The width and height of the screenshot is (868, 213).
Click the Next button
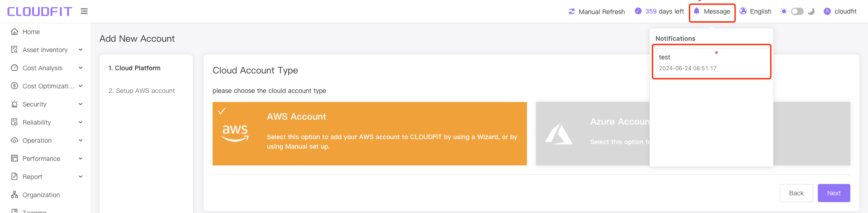pyautogui.click(x=834, y=193)
